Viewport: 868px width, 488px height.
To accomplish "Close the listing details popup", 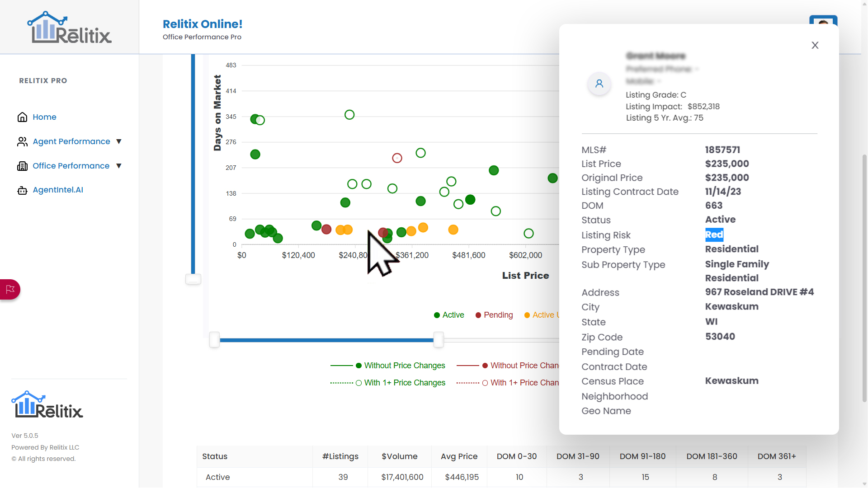I will [x=815, y=45].
